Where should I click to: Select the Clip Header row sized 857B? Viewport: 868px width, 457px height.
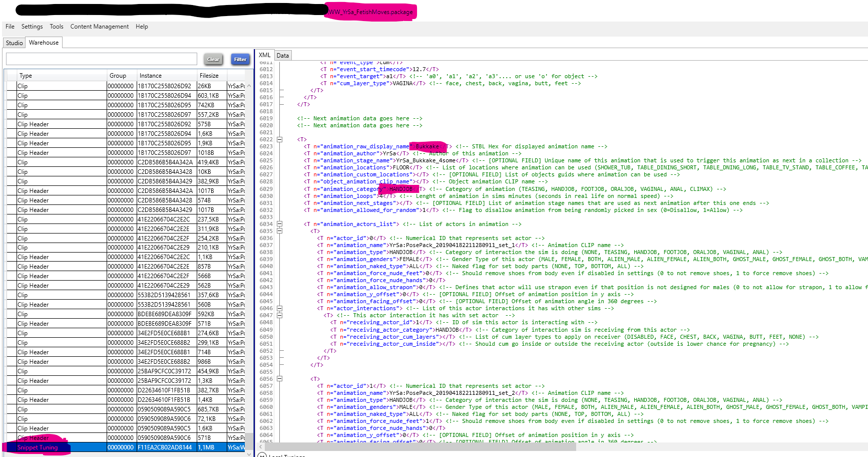125,267
